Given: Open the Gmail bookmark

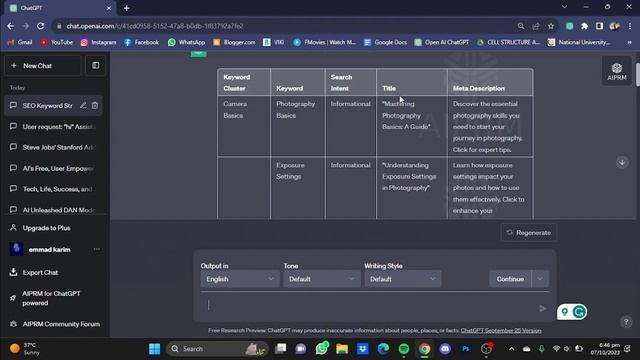Looking at the screenshot, I should coord(20,42).
